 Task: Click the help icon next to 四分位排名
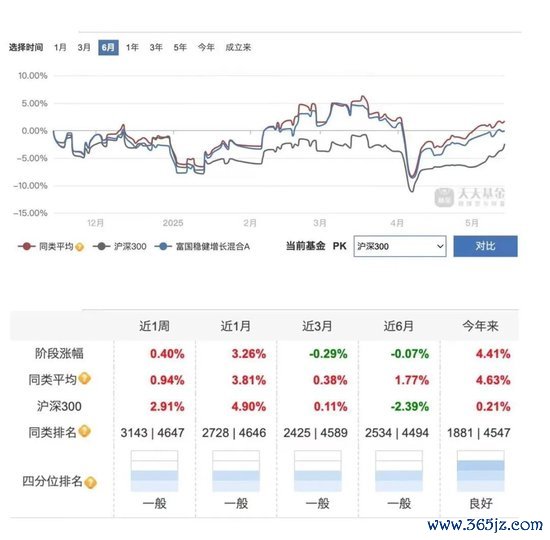click(x=90, y=482)
